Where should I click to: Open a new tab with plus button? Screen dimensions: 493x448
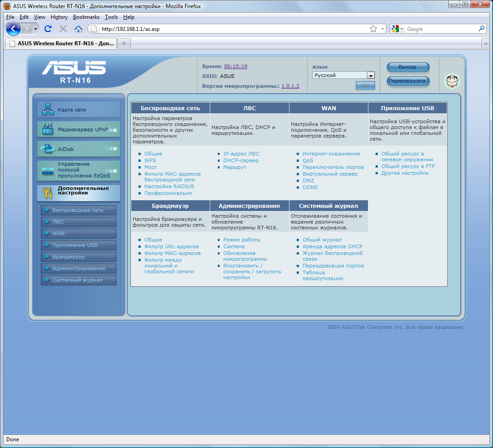124,43
